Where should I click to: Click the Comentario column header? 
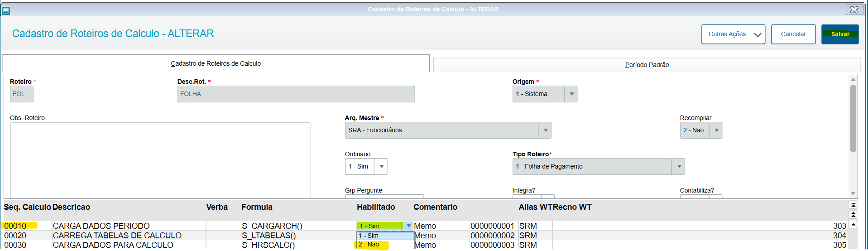click(435, 207)
